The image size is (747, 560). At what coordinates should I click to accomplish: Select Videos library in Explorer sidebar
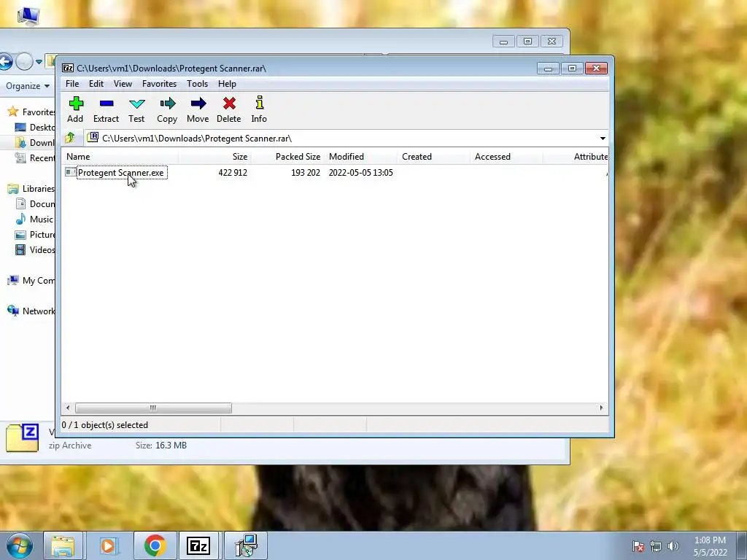[x=35, y=249]
